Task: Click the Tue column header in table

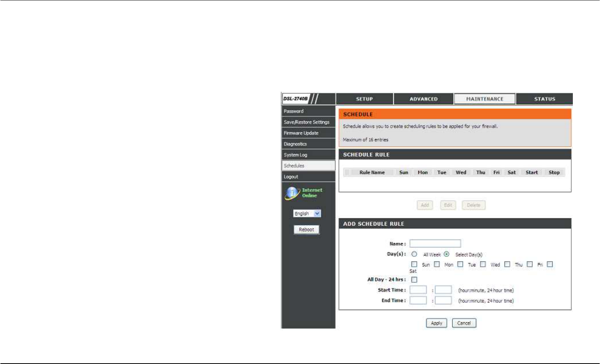Action: pyautogui.click(x=442, y=172)
